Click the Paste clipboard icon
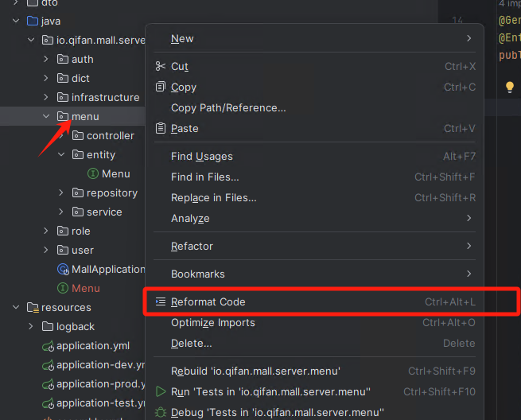521x420 pixels. pos(161,128)
